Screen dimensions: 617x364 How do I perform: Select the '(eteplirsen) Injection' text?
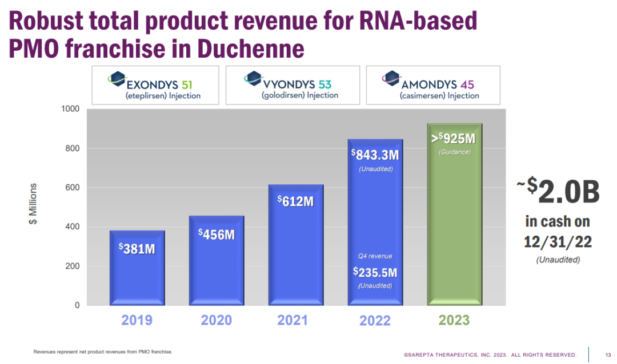[163, 96]
